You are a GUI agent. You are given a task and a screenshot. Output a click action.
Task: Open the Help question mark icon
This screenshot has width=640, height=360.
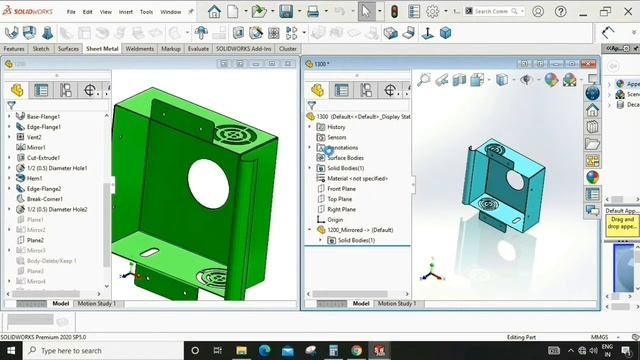tap(561, 11)
